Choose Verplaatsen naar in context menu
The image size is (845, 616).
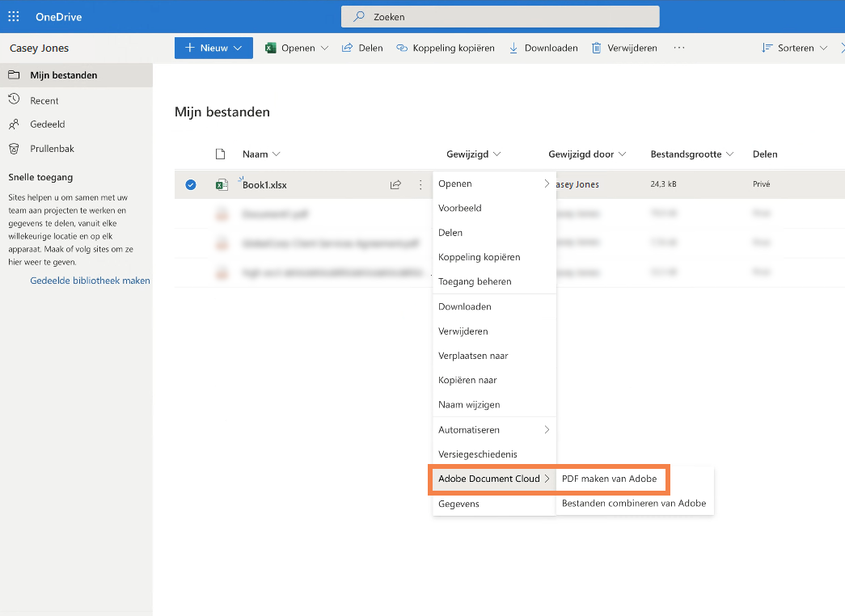coord(494,356)
